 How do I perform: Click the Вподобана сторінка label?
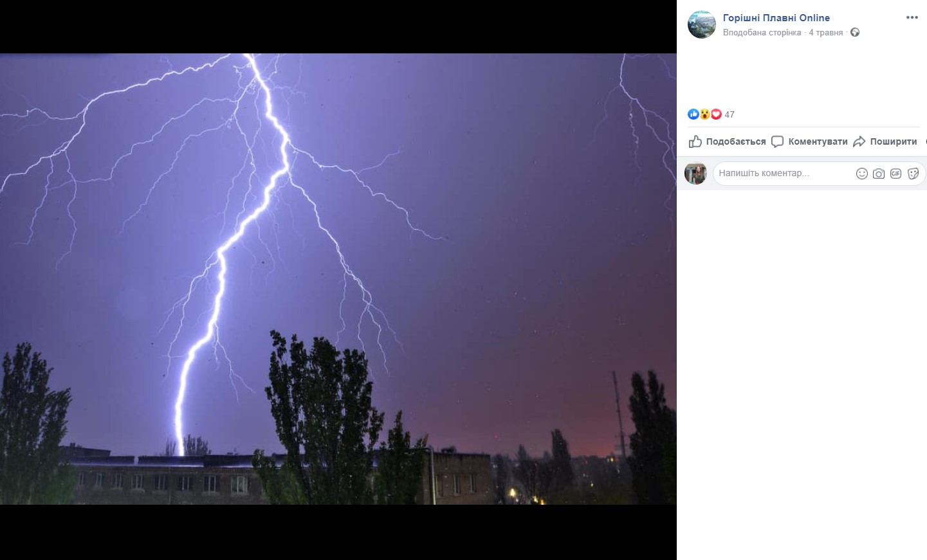click(x=762, y=32)
